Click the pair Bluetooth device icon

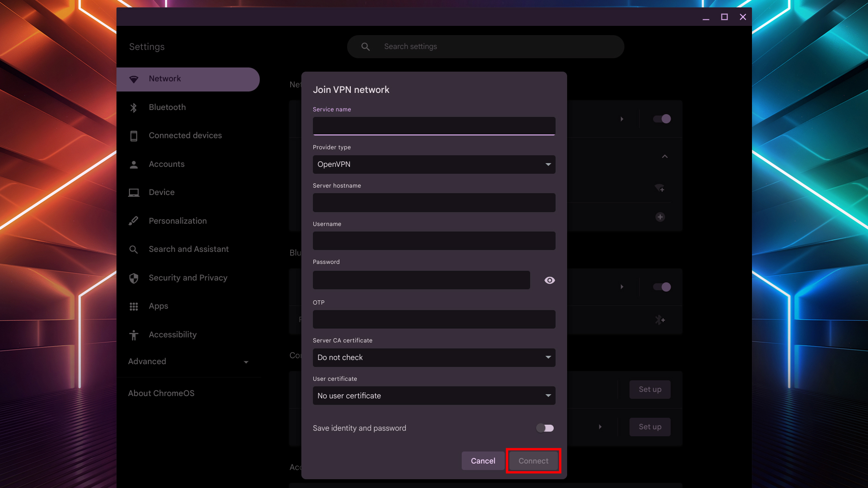click(660, 320)
